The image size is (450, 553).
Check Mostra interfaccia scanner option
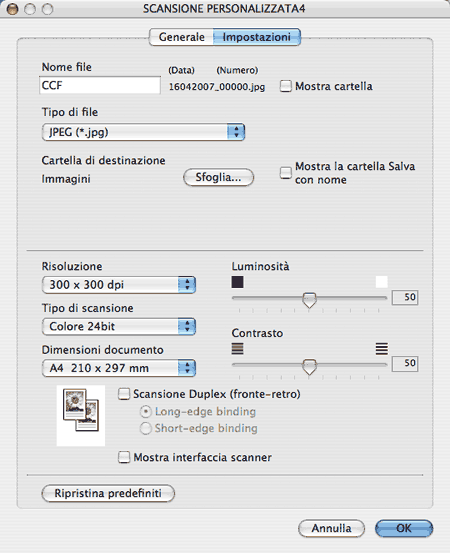click(x=124, y=457)
